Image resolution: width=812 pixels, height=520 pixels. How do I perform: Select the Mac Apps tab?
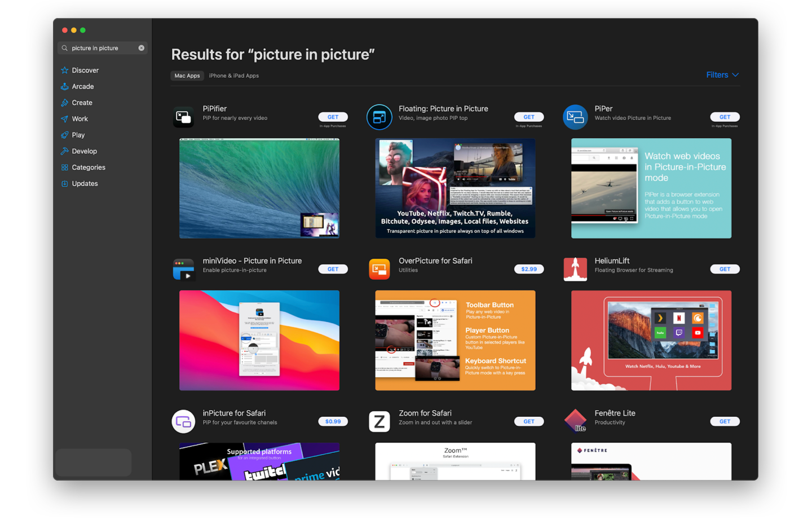tap(187, 75)
